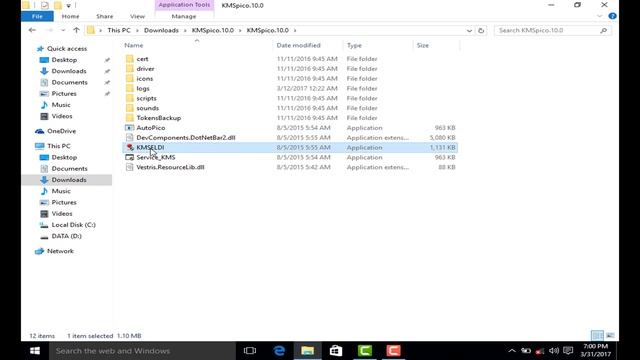Open the Store from taskbar

[336, 351]
